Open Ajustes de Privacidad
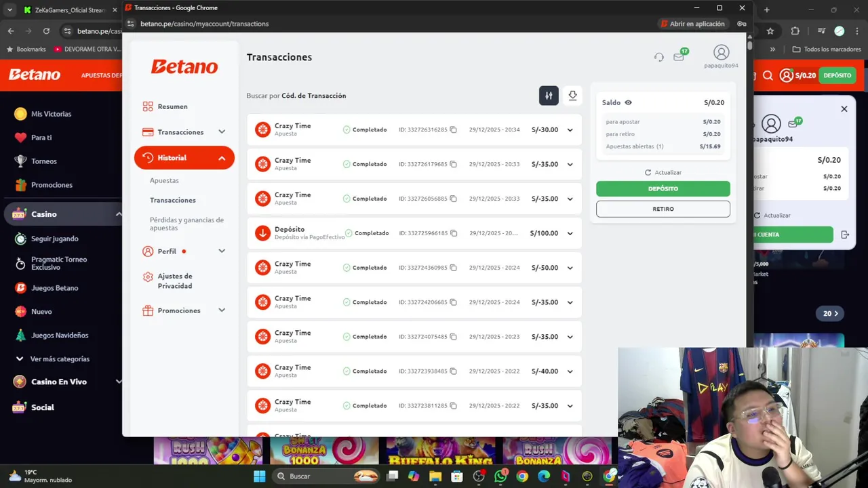868x488 pixels. 175,281
